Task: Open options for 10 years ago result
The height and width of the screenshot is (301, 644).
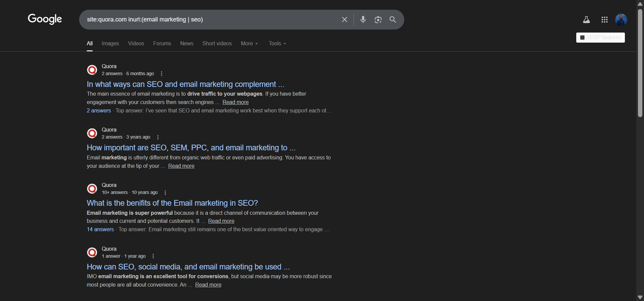Action: tap(165, 193)
